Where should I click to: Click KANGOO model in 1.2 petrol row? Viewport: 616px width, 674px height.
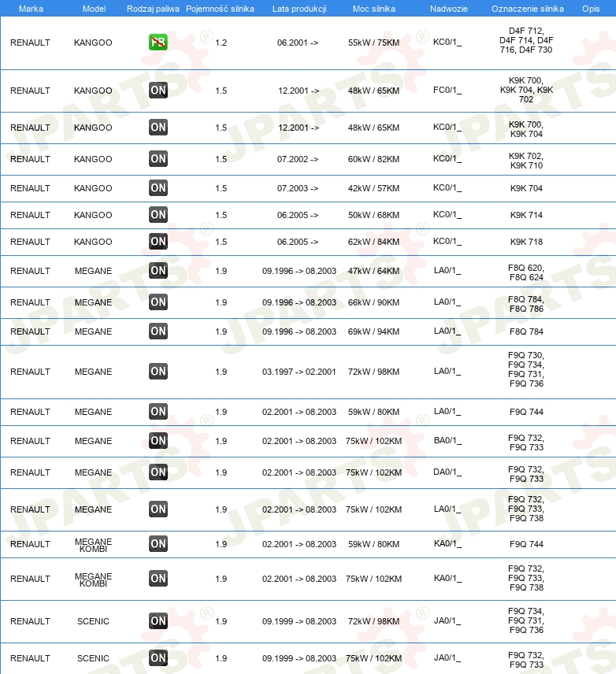[93, 43]
